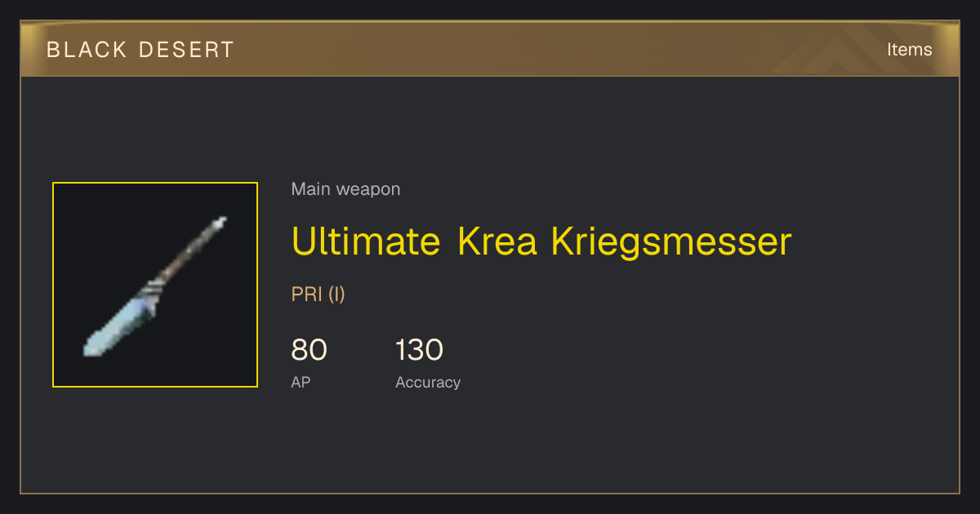Image resolution: width=980 pixels, height=514 pixels.
Task: Click the silver pommel tip of the weapon
Action: [219, 223]
